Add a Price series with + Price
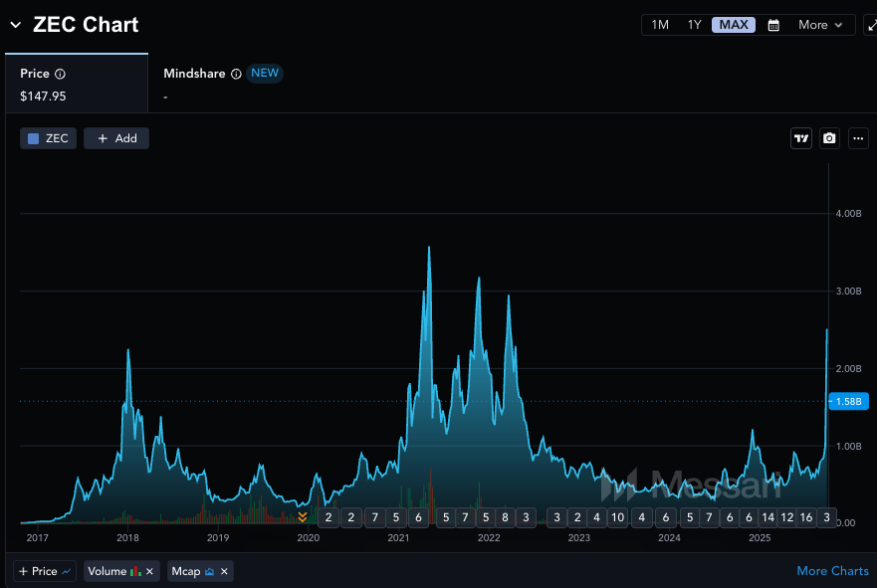The height and width of the screenshot is (588, 877). coord(44,571)
